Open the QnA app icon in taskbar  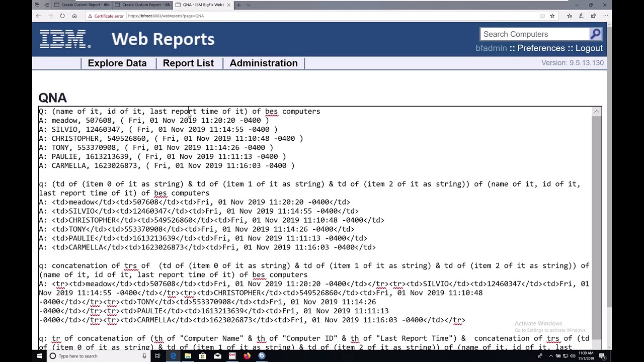(x=232, y=356)
